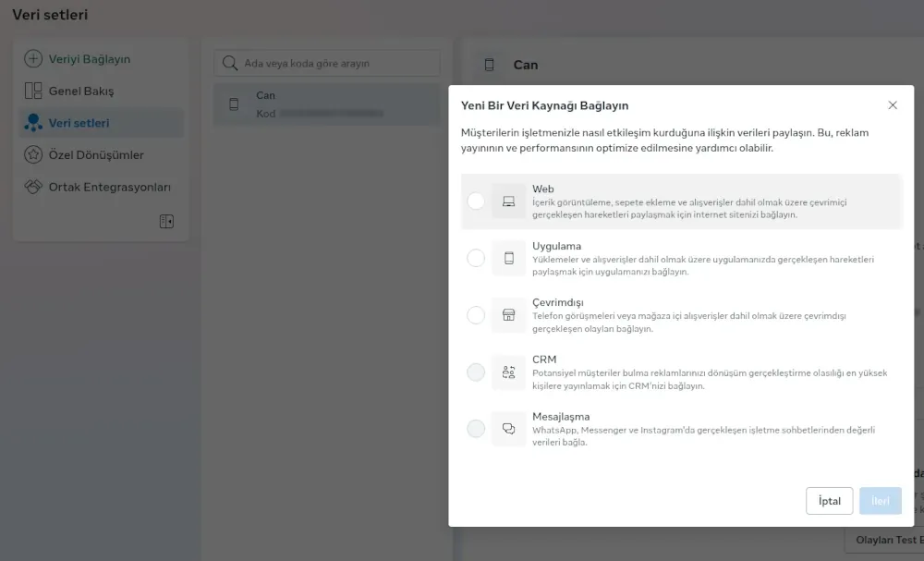Choose the Mesajlaşma radio option

(x=476, y=429)
